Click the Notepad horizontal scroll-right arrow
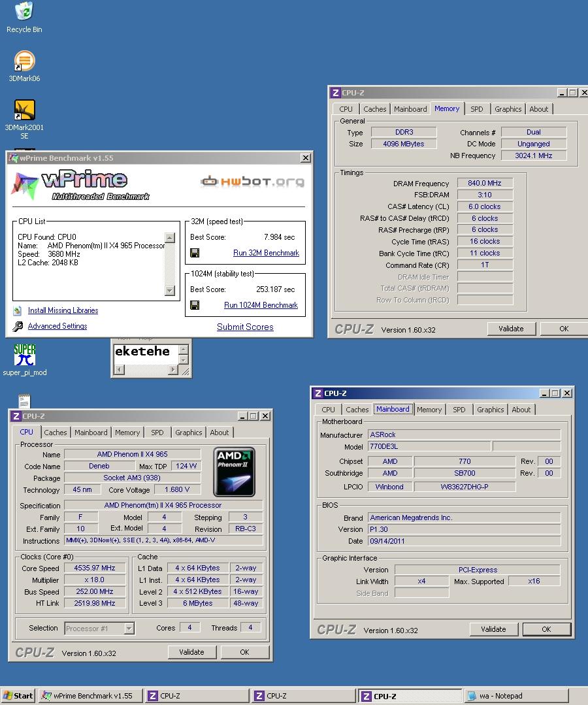This screenshot has height=705, width=588. (173, 370)
